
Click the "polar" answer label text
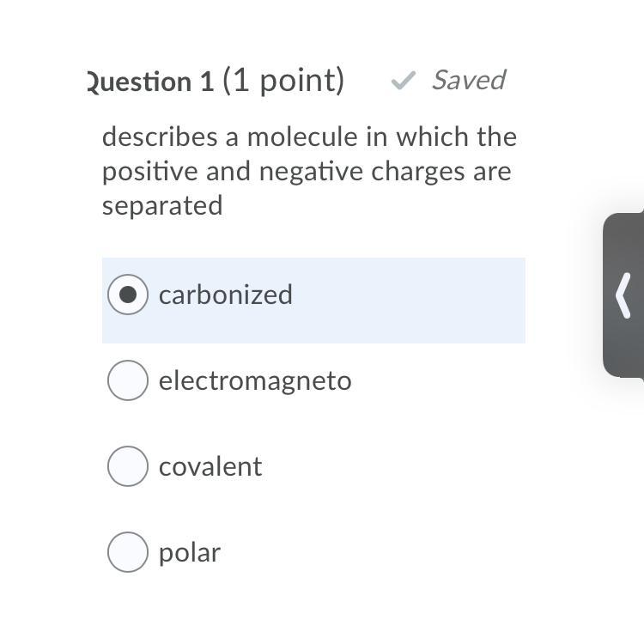[190, 552]
